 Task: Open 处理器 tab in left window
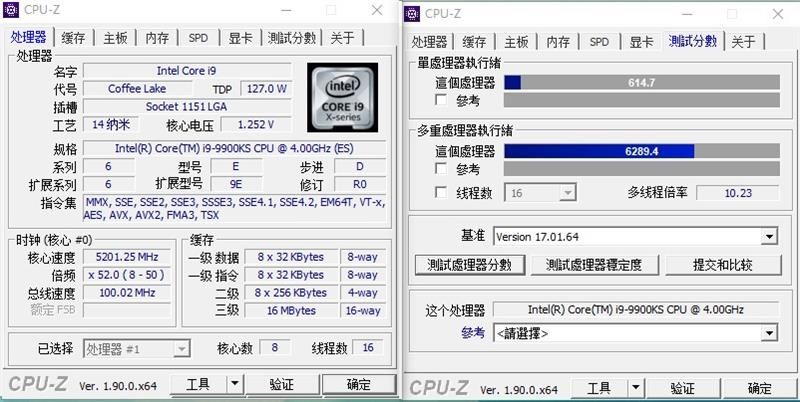29,38
